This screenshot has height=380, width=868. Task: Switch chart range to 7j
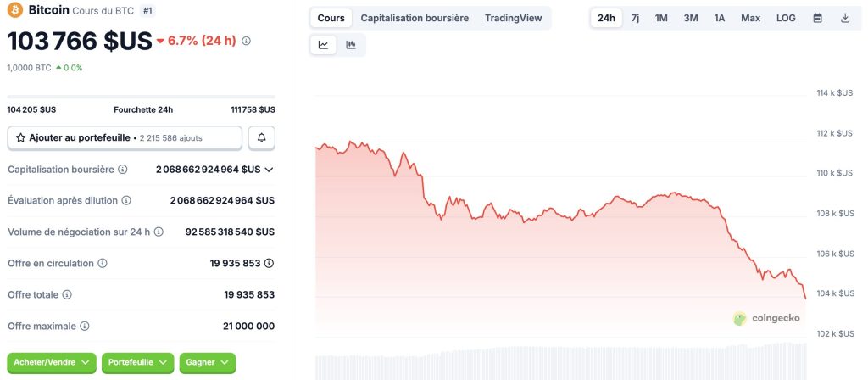click(x=635, y=18)
